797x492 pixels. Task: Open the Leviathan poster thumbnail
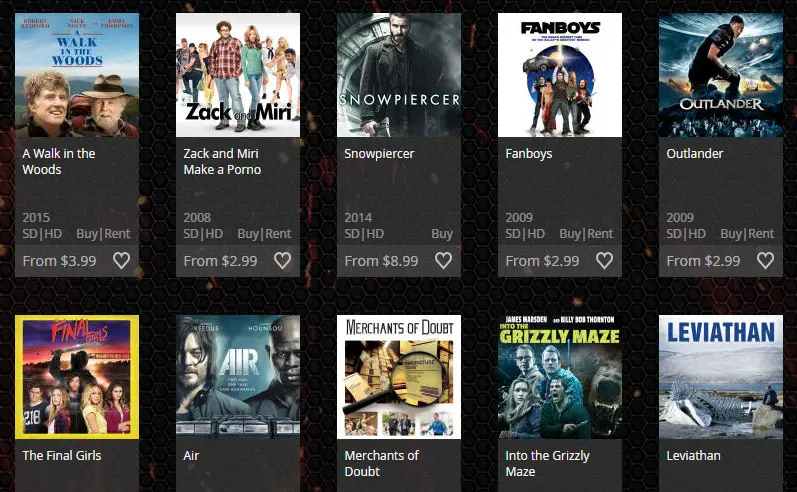(x=721, y=377)
